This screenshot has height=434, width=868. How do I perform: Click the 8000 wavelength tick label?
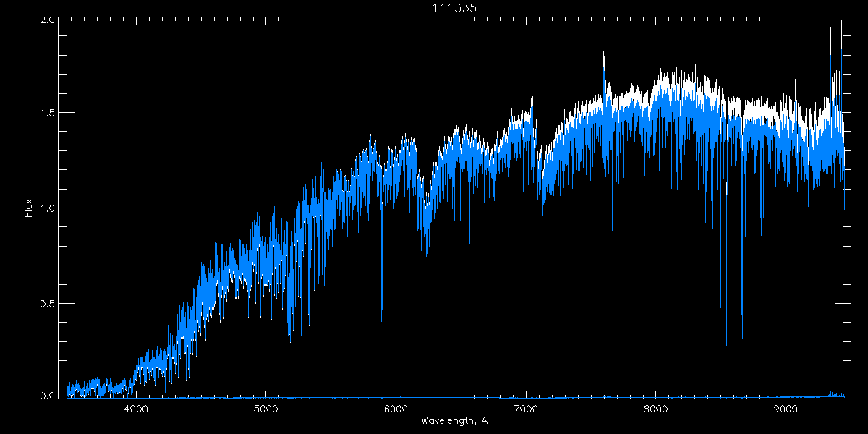(656, 409)
